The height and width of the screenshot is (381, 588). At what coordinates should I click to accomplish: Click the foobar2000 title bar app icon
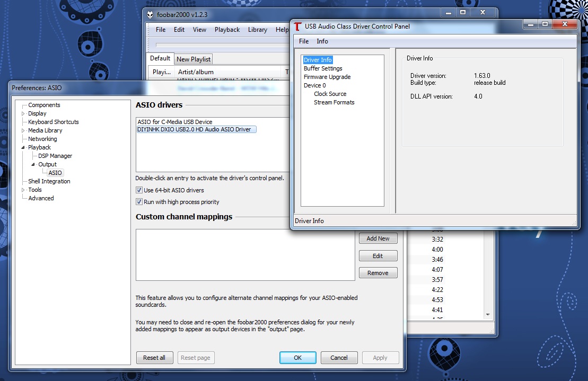coord(150,15)
